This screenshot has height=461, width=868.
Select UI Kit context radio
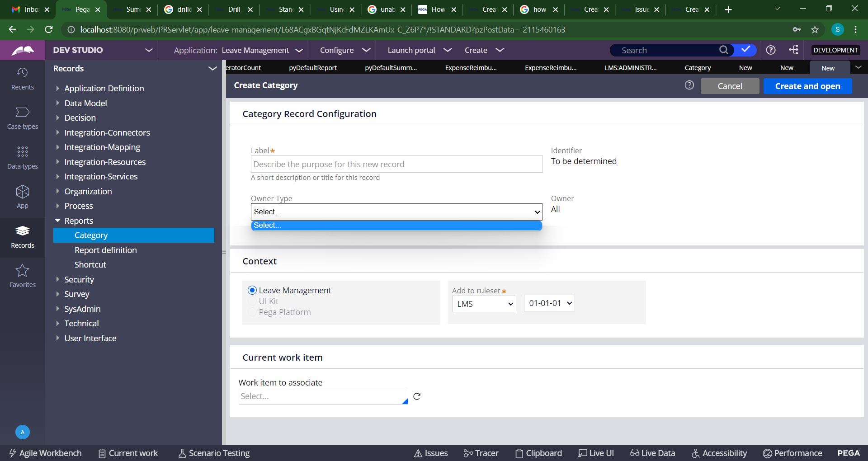tap(252, 301)
